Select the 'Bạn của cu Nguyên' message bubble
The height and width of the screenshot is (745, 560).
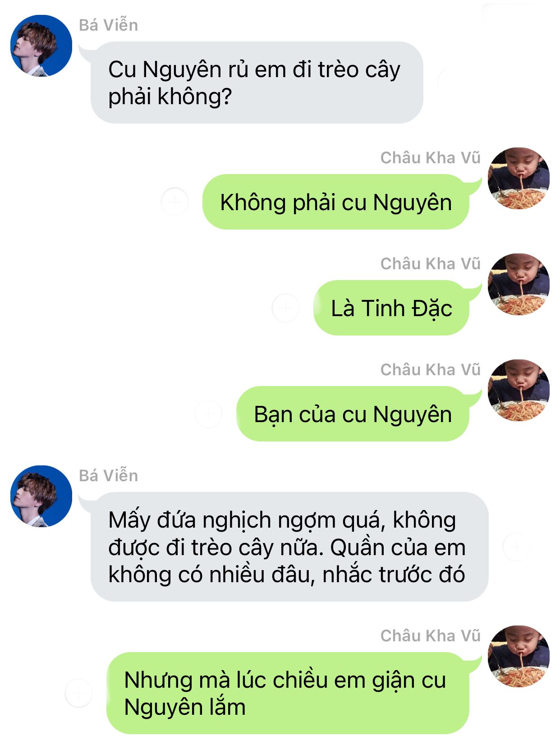[x=353, y=414]
